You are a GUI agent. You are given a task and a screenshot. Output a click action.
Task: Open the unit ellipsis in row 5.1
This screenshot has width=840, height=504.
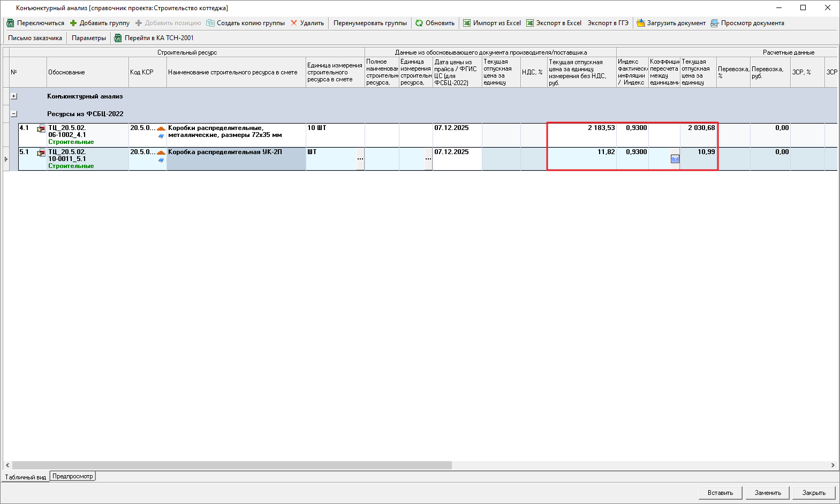tap(360, 159)
